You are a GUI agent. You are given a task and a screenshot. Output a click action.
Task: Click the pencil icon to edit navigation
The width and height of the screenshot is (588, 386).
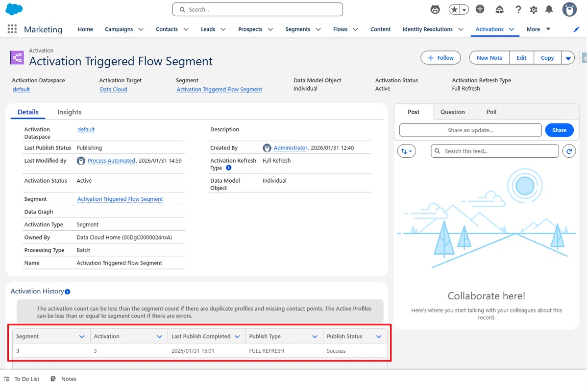click(x=576, y=29)
